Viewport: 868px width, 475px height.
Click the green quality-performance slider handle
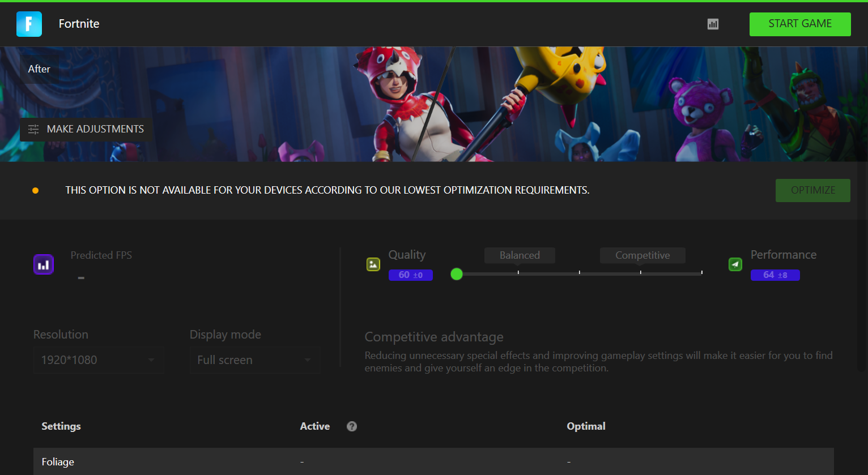pos(457,274)
